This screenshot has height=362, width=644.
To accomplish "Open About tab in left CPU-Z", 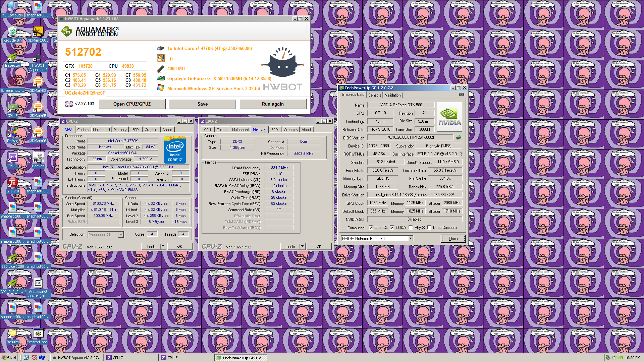I will point(167,130).
